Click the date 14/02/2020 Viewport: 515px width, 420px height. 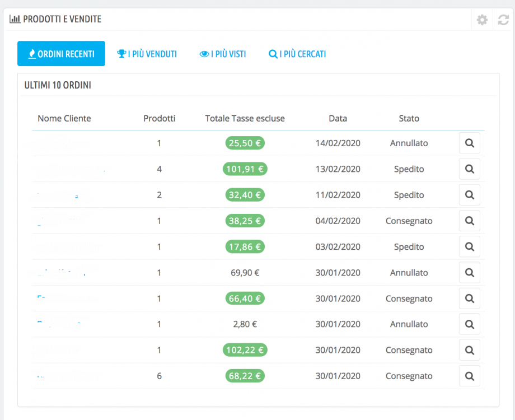[338, 143]
